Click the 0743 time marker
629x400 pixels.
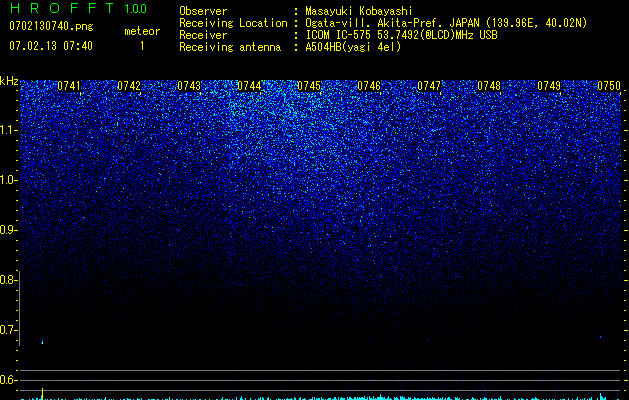coord(189,86)
